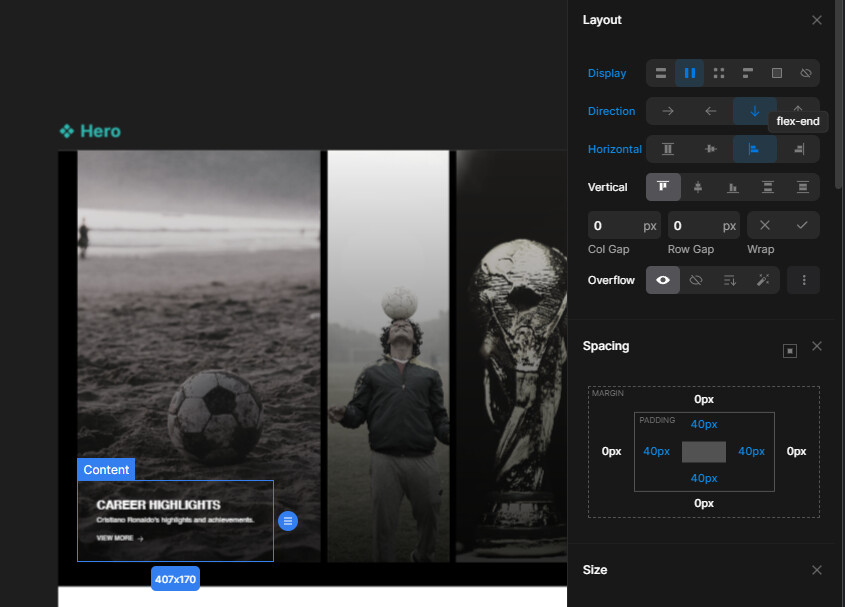Close the Spacing panel section
This screenshot has width=845, height=607.
pos(817,346)
